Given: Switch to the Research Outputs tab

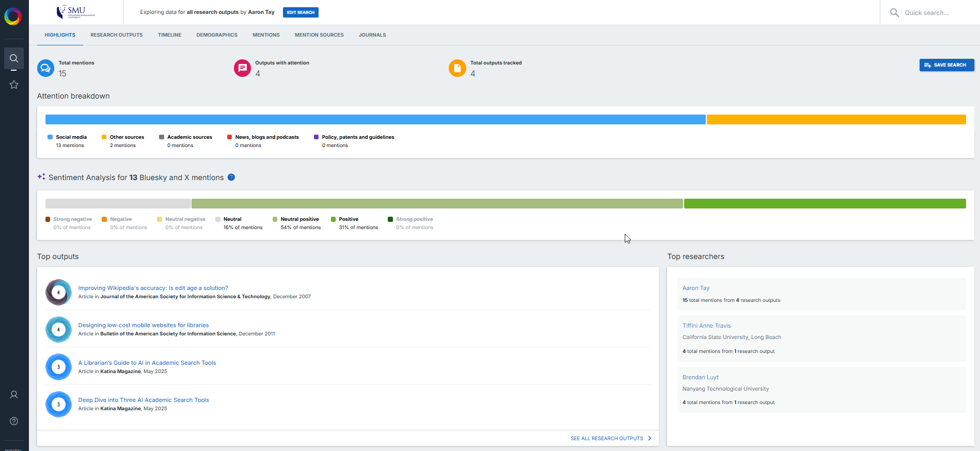Looking at the screenshot, I should (x=117, y=35).
